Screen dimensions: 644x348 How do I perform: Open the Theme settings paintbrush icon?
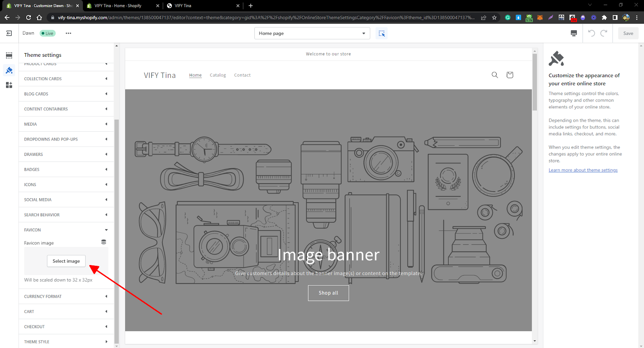[9, 70]
